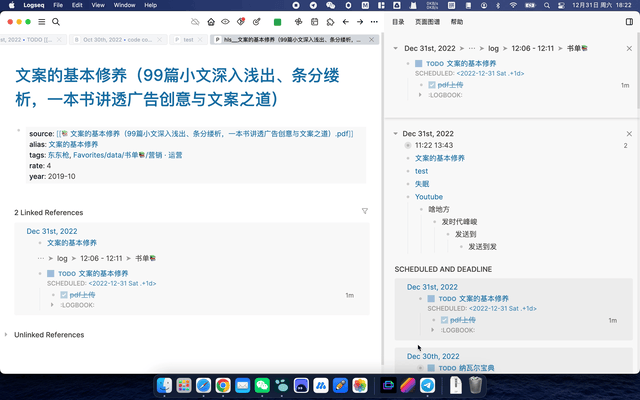
Task: Open the Window menu
Action: [124, 5]
